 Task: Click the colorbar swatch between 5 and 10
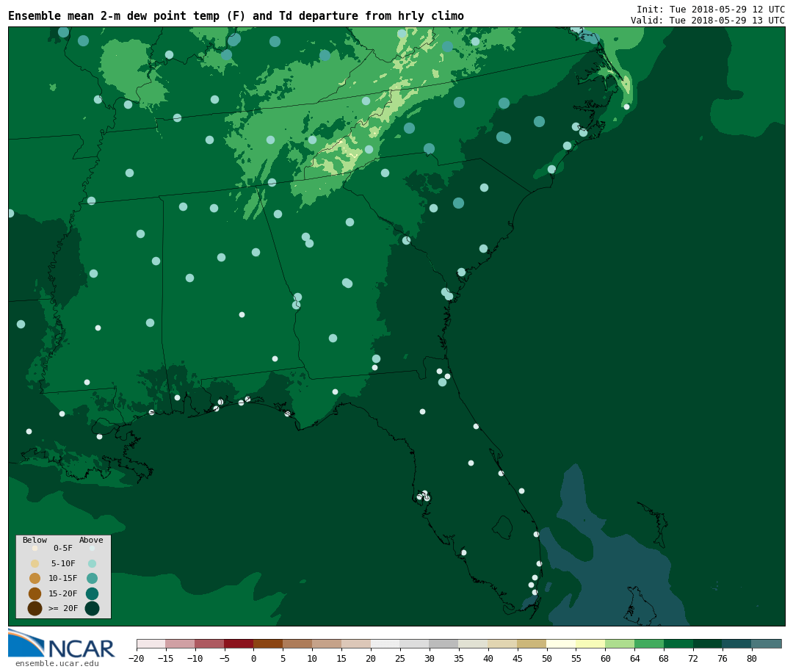(x=297, y=643)
